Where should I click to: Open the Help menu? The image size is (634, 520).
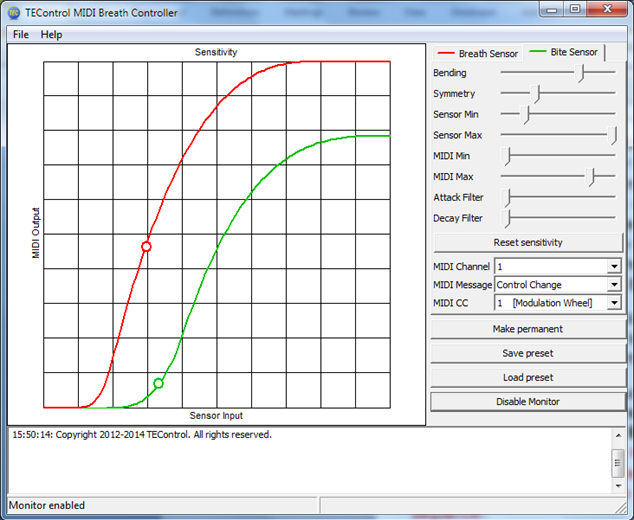(x=51, y=35)
